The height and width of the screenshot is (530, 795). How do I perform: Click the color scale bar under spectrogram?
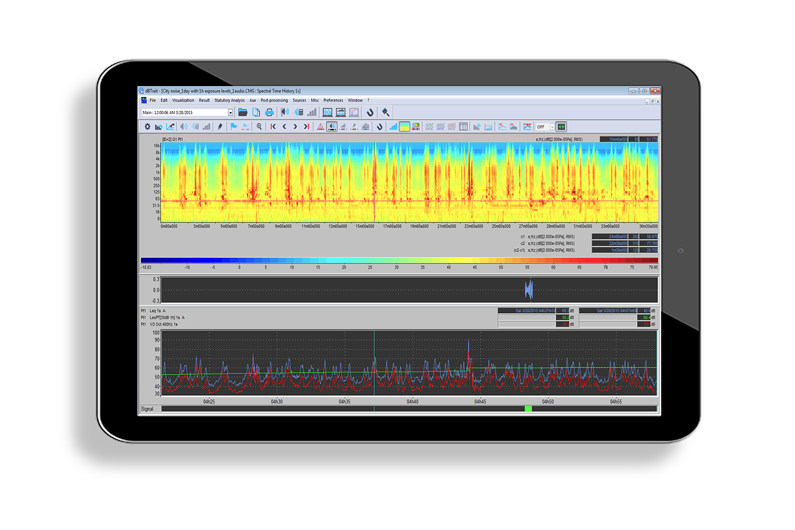[x=398, y=261]
